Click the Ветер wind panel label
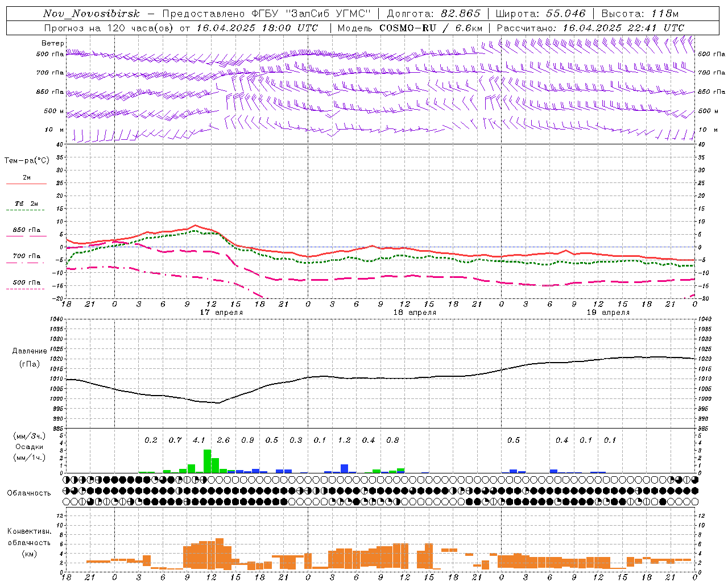Image resolution: width=728 pixels, height=582 pixels. 53,43
